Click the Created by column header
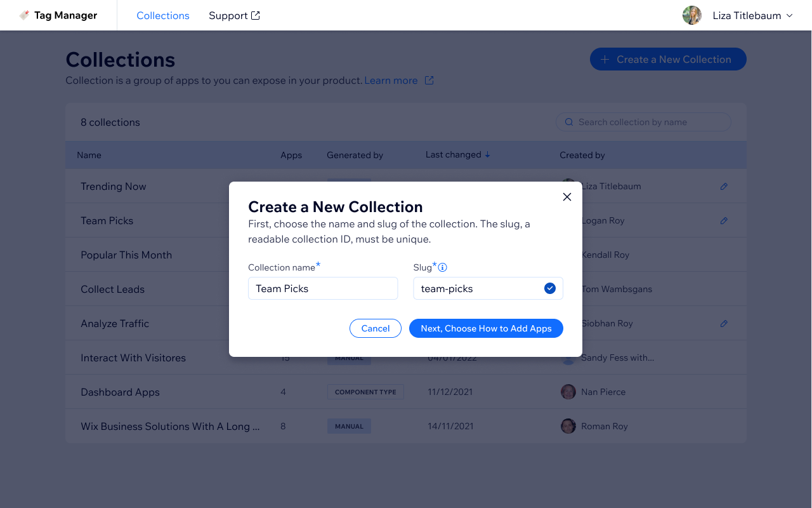The width and height of the screenshot is (812, 508). click(x=582, y=155)
